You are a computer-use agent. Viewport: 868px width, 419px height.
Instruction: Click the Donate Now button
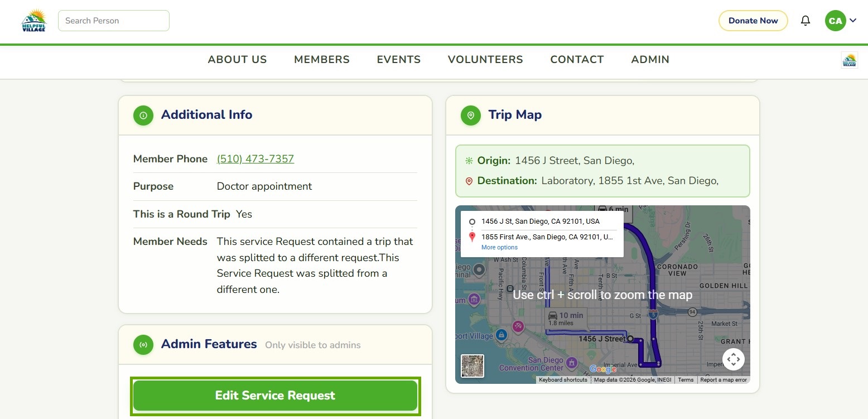[753, 21]
